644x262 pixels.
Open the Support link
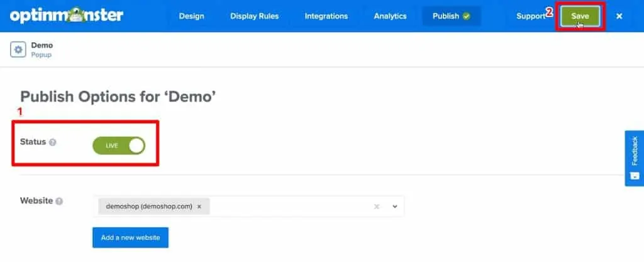(531, 16)
